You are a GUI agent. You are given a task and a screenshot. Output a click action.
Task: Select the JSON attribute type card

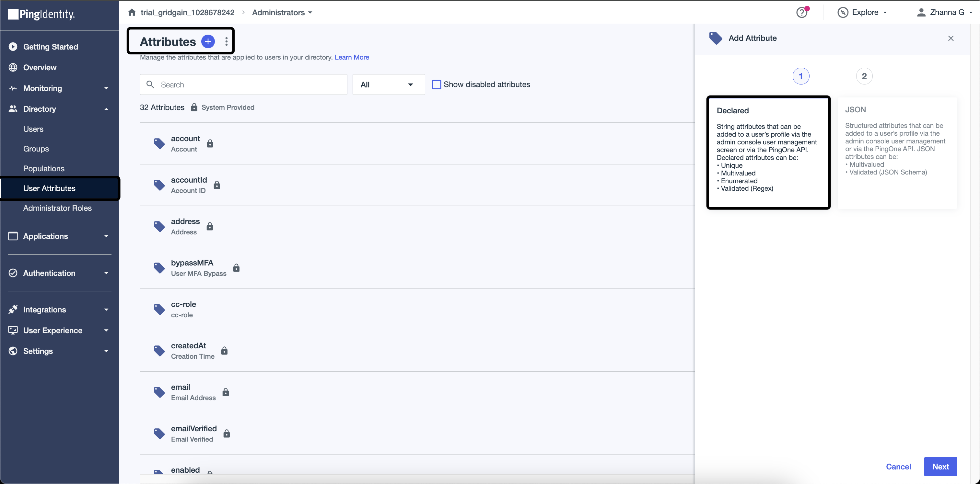897,152
